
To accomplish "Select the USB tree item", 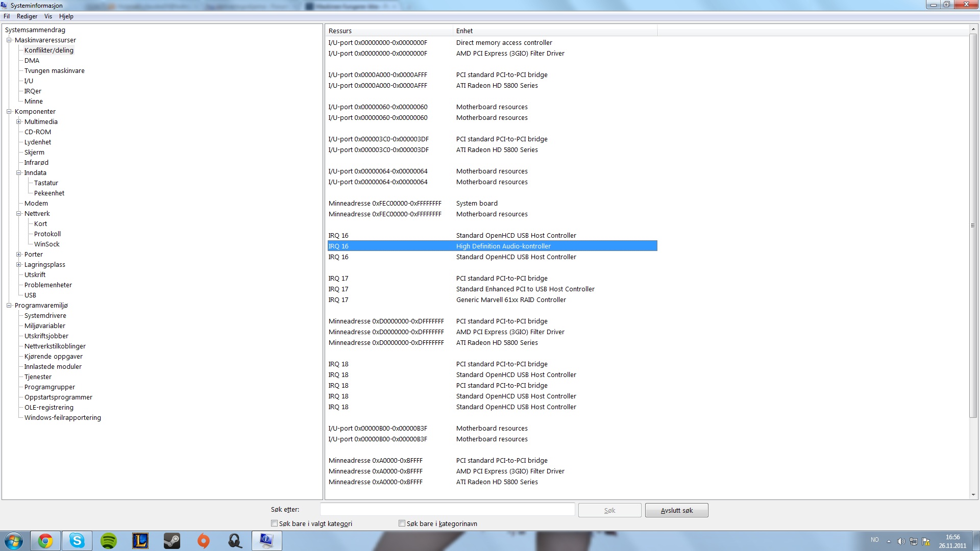I will click(x=30, y=295).
